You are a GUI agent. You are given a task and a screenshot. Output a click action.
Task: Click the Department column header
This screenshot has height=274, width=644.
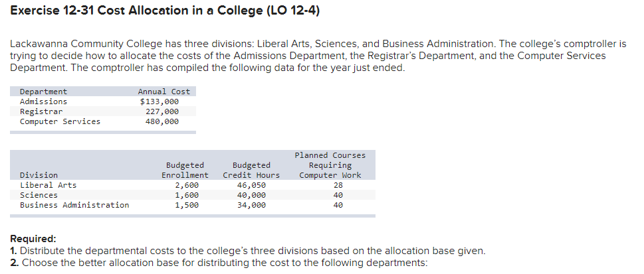pos(43,92)
